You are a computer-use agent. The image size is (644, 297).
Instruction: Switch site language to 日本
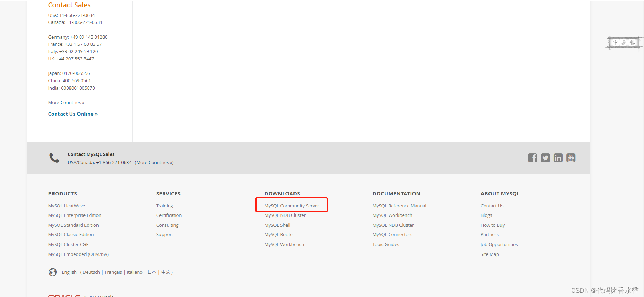[152, 272]
